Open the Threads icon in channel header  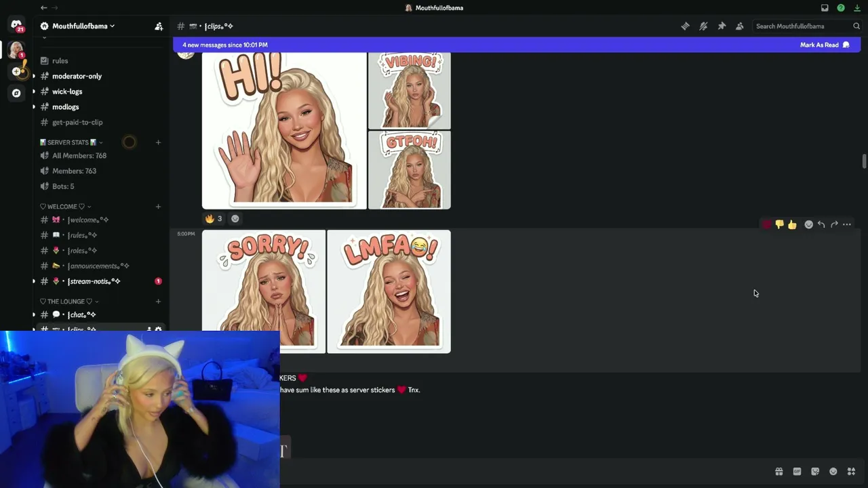tap(685, 26)
